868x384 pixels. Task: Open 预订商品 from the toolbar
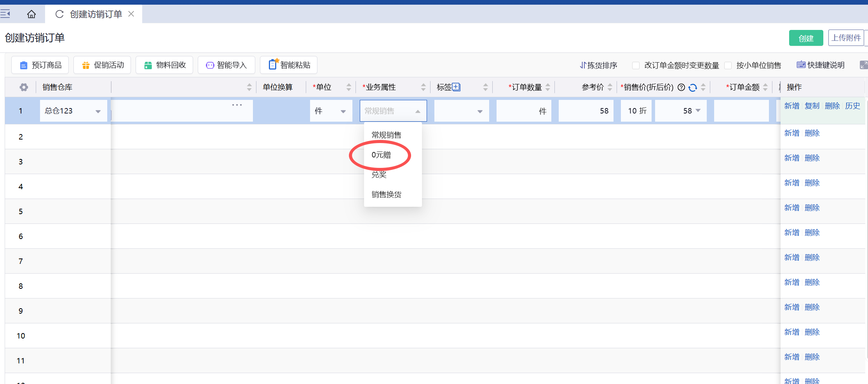tap(40, 65)
